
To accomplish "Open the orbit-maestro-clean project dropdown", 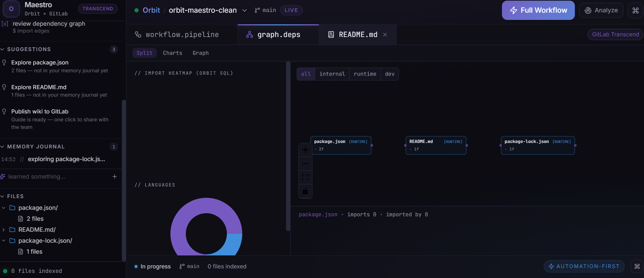I will [244, 10].
